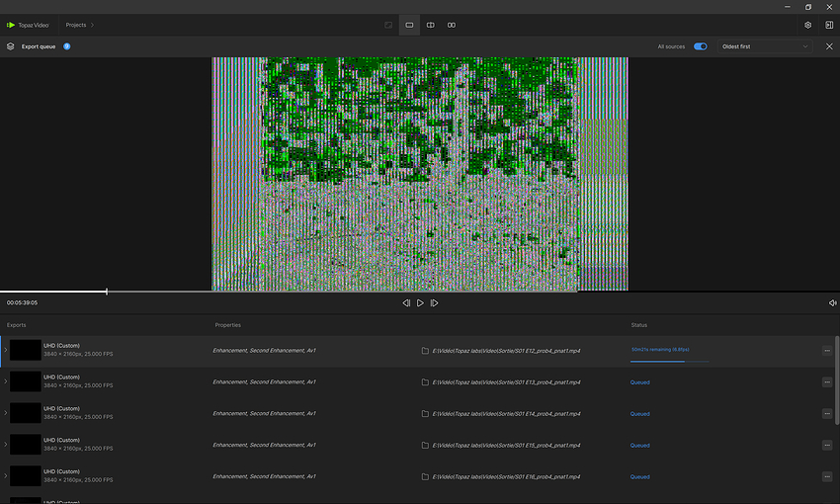Click the S01 E15_prob4_pnat1.mp4 output path
The height and width of the screenshot is (504, 840).
[506, 445]
